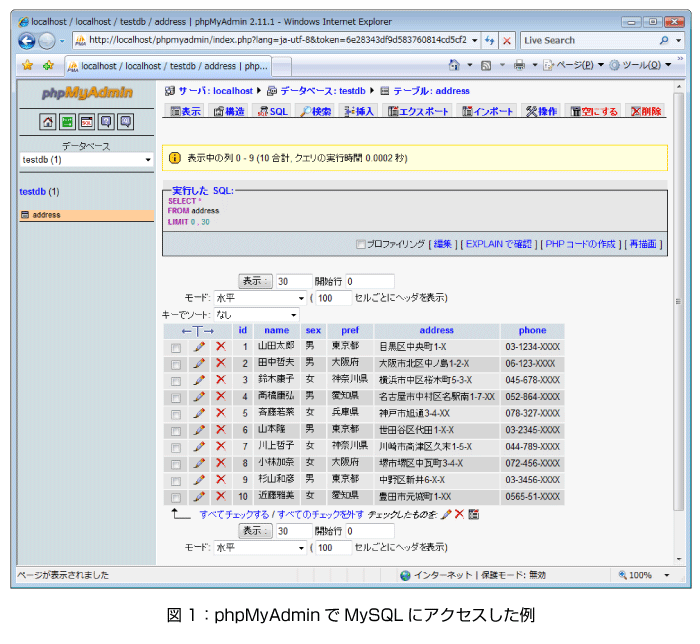Click the Favorites star icon
The width and height of the screenshot is (700, 644).
pyautogui.click(x=28, y=65)
